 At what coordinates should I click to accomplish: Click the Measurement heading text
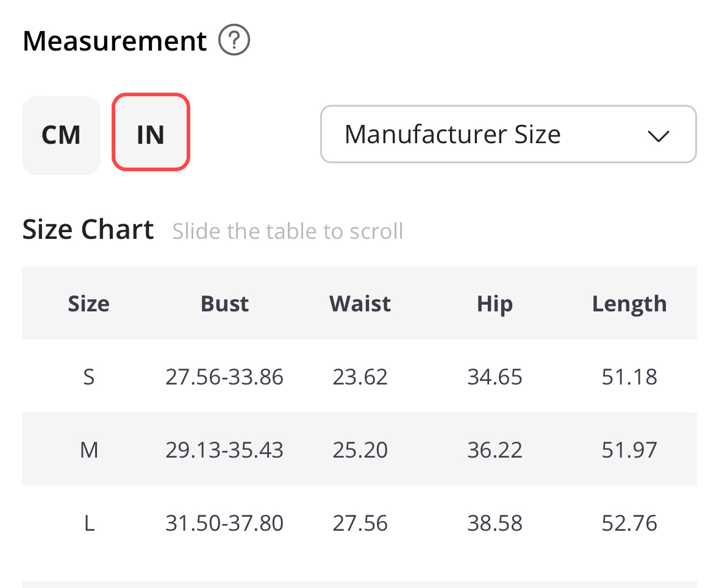(115, 41)
